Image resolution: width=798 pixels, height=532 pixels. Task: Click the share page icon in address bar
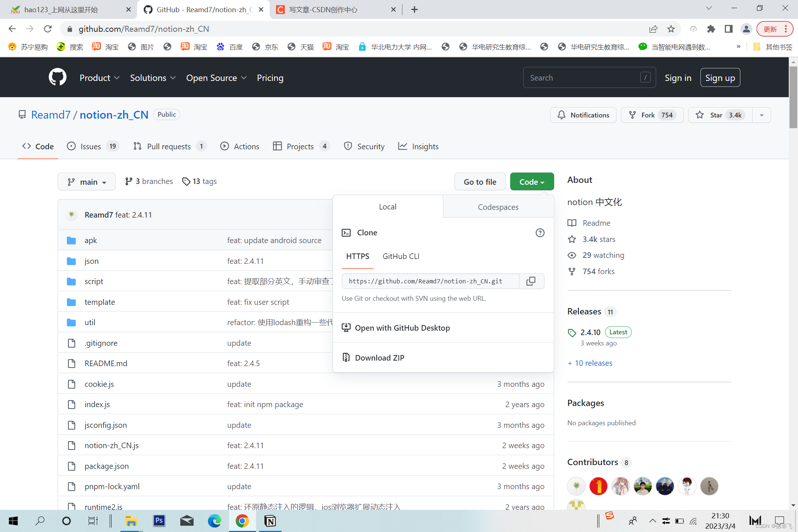click(x=653, y=29)
